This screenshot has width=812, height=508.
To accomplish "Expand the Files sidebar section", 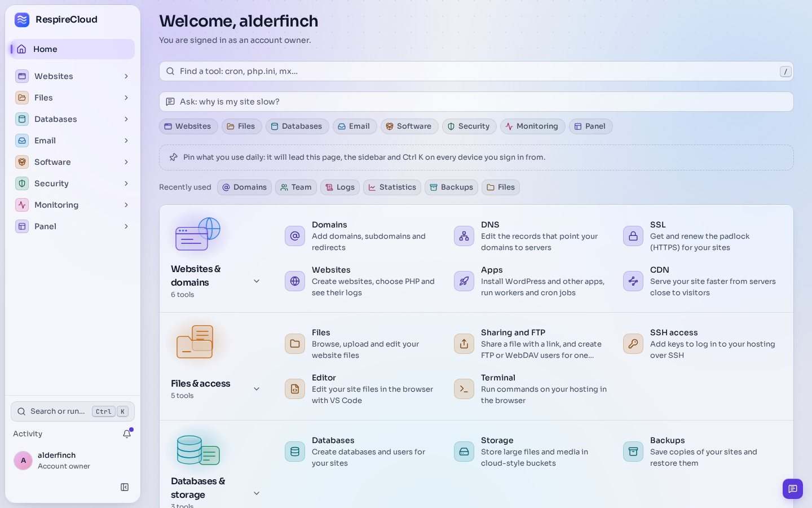I will pyautogui.click(x=72, y=98).
